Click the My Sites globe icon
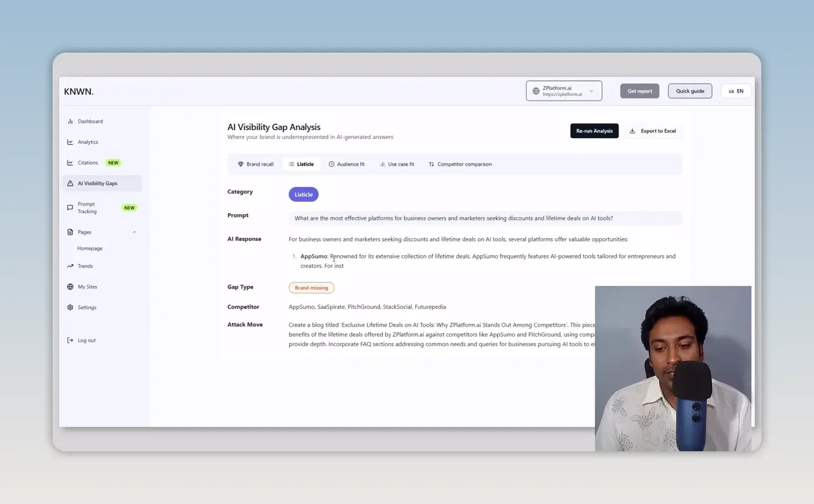Screen dimensions: 814x504 click(x=70, y=287)
